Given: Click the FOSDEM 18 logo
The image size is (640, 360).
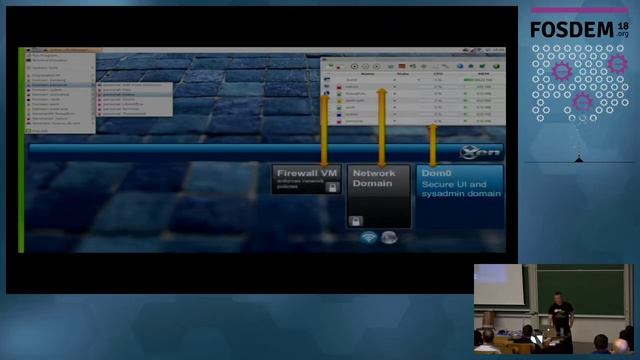Looking at the screenshot, I should 580,30.
